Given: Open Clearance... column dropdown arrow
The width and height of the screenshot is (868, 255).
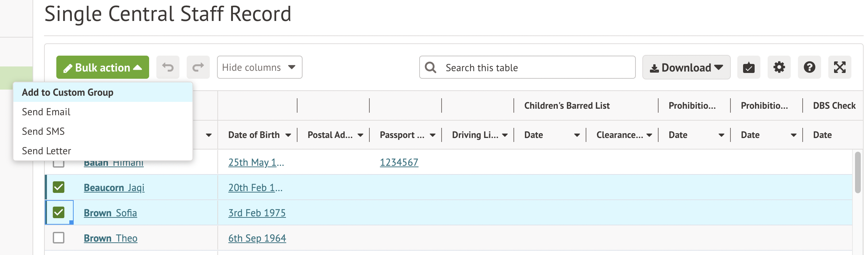Looking at the screenshot, I should point(649,135).
